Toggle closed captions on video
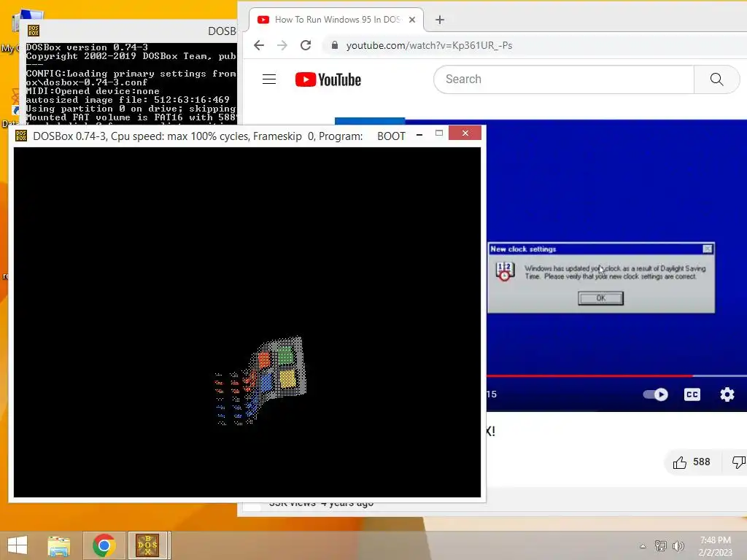Screen dimensions: 747x560 click(692, 394)
